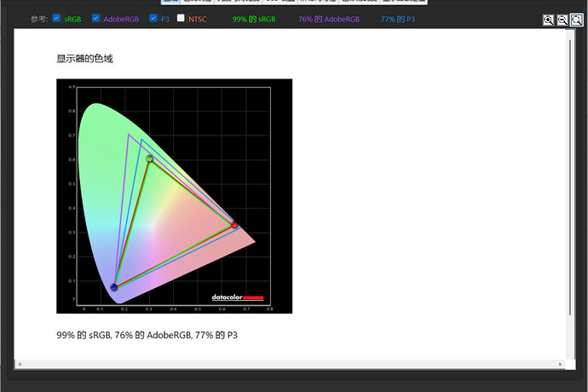The height and width of the screenshot is (392, 588).
Task: Uncheck the sRGB reference checkbox
Action: [56, 18]
